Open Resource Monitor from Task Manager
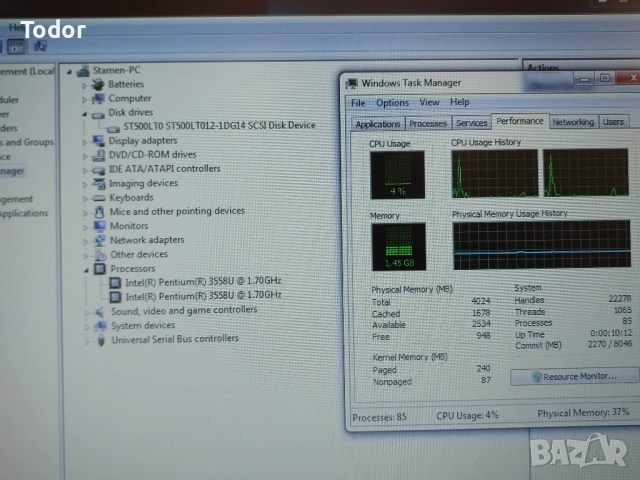 click(573, 377)
